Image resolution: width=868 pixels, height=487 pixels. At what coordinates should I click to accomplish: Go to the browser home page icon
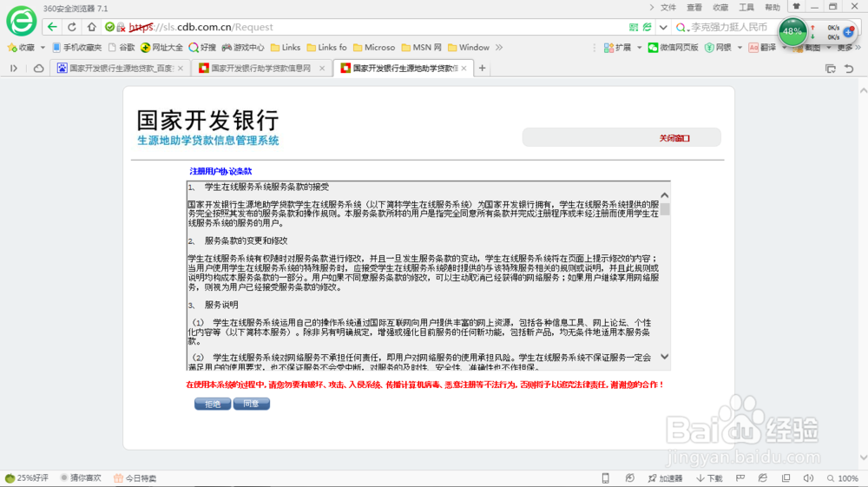point(91,27)
